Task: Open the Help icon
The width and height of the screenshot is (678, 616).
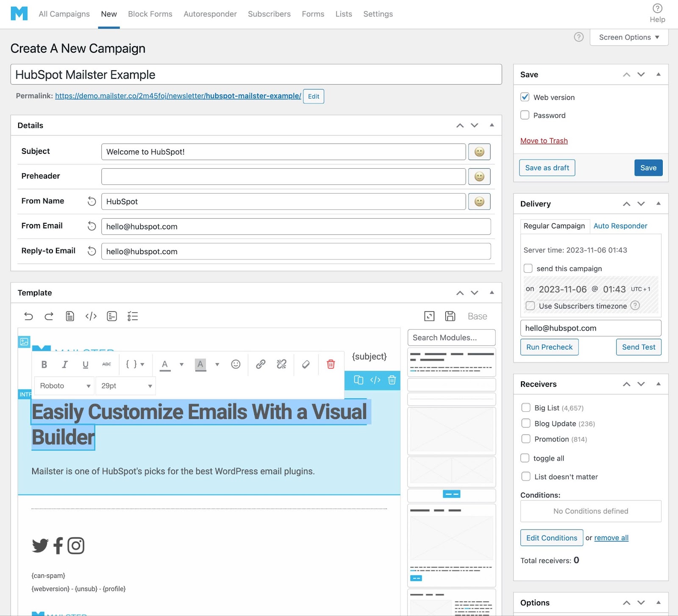Action: coord(657,8)
